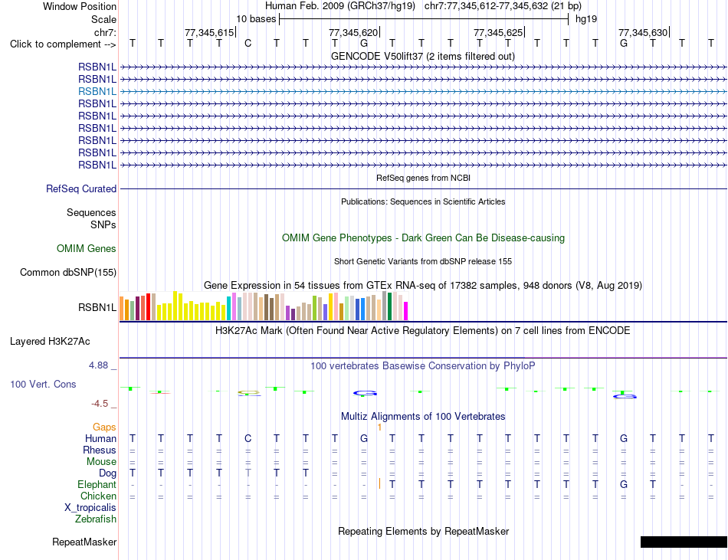Click the orange '1' gap marker
This screenshot has width=728, height=560.
tap(379, 427)
